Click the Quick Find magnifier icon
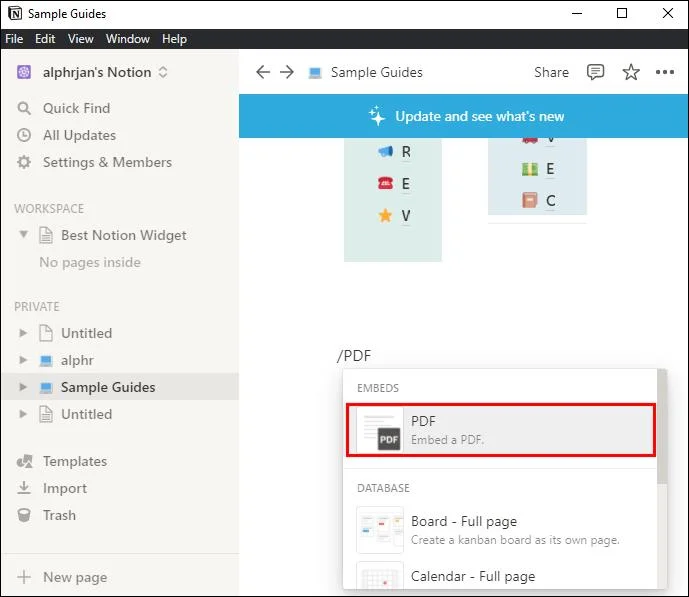 24,108
